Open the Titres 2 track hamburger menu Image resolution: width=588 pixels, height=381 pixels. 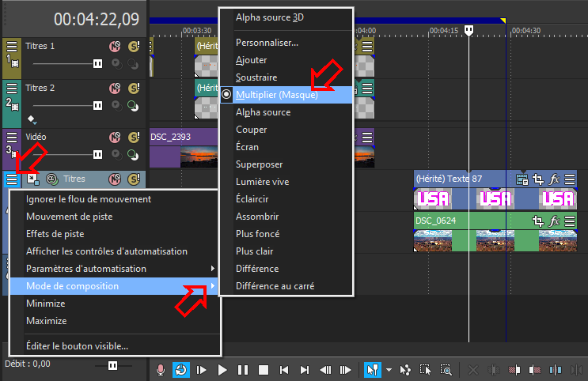point(12,89)
